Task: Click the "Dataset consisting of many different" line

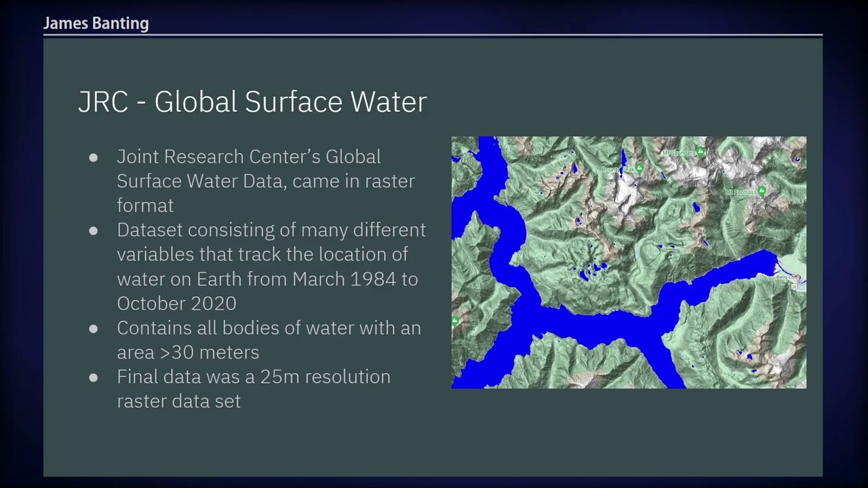Action: coord(271,230)
